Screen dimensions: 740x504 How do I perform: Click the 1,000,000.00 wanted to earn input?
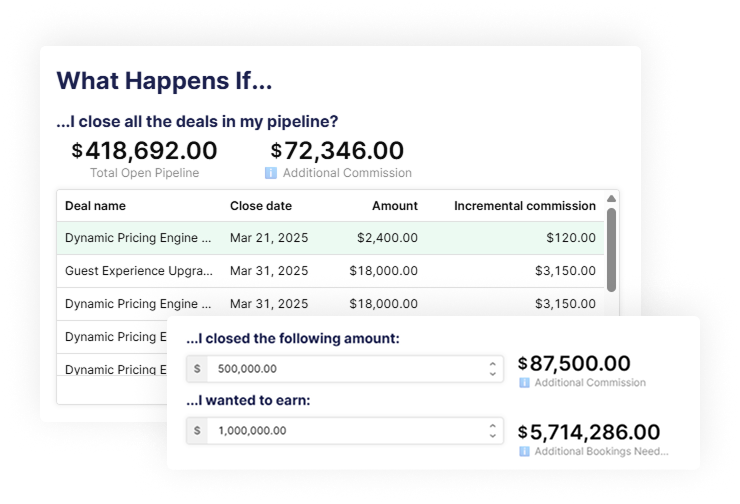pyautogui.click(x=347, y=431)
